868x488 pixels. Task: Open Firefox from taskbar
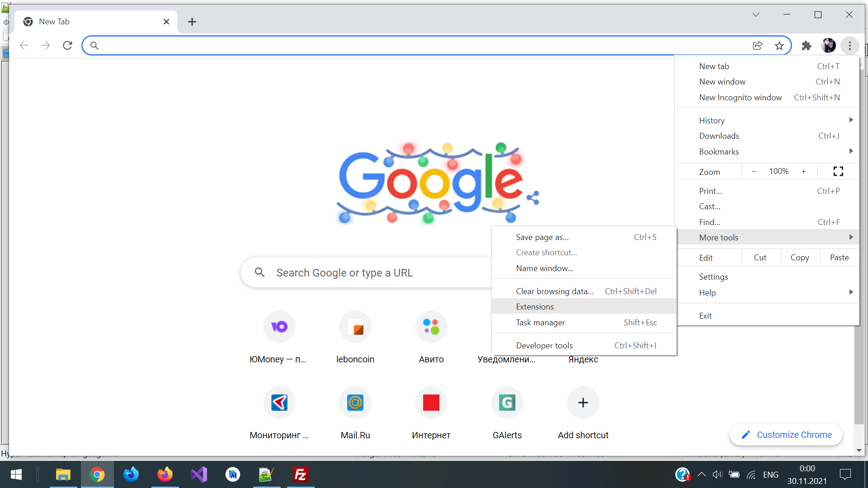coord(165,474)
